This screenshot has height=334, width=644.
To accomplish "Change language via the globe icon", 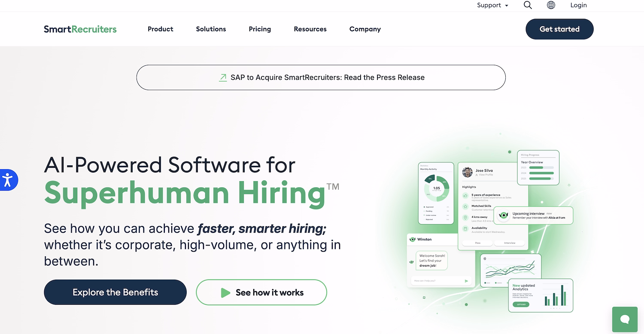I will [550, 5].
